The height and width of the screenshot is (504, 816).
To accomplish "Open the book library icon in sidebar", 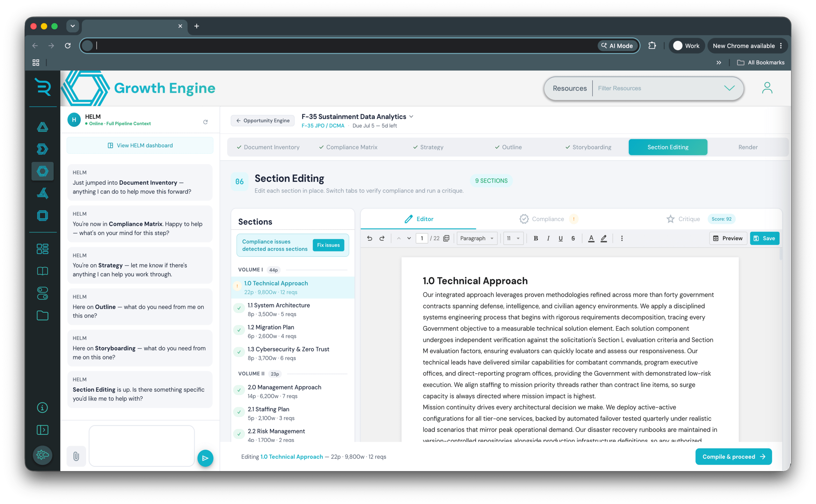I will [42, 271].
